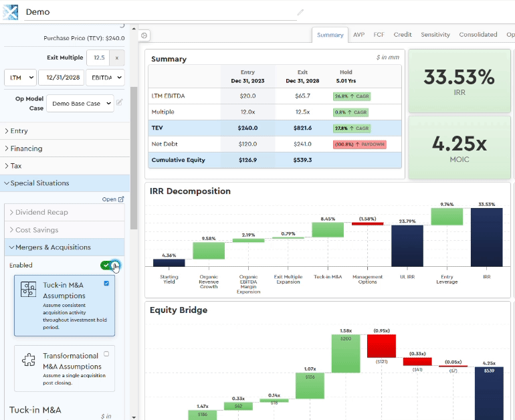Toggle the Mergers & Acquisitions Enabled switch

coord(108,266)
